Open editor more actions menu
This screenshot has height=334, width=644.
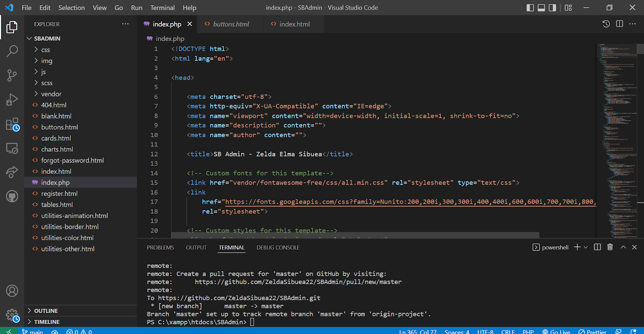click(x=633, y=24)
